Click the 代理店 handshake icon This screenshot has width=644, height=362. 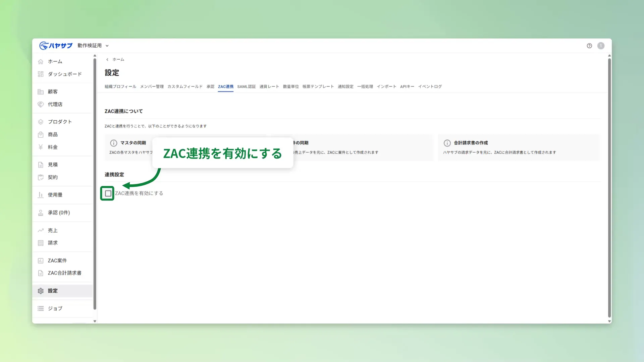(41, 104)
